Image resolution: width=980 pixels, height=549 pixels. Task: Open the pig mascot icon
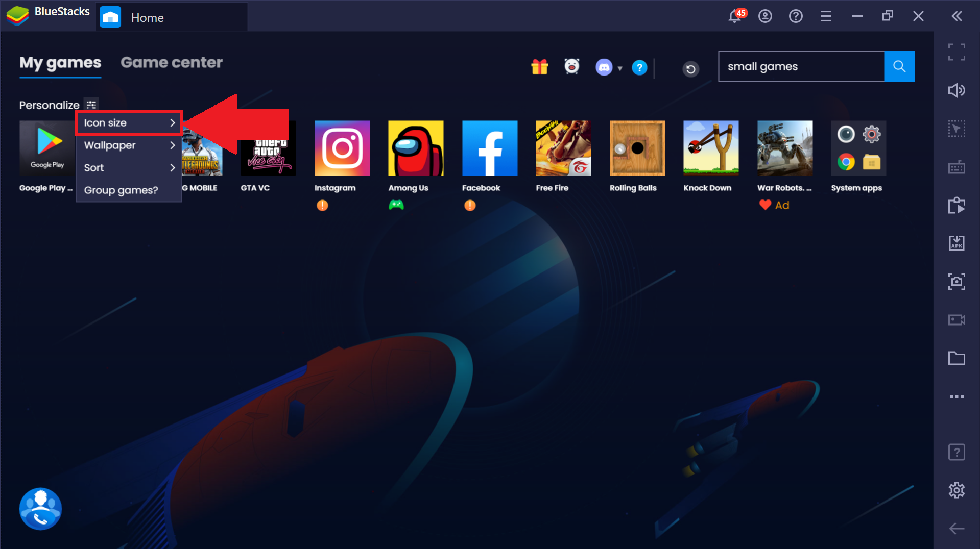571,67
